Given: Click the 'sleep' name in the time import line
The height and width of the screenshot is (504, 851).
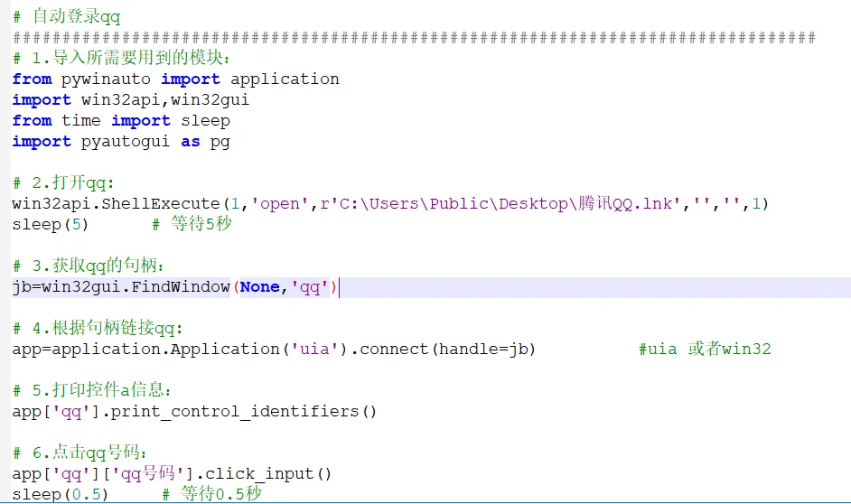Looking at the screenshot, I should tap(205, 120).
